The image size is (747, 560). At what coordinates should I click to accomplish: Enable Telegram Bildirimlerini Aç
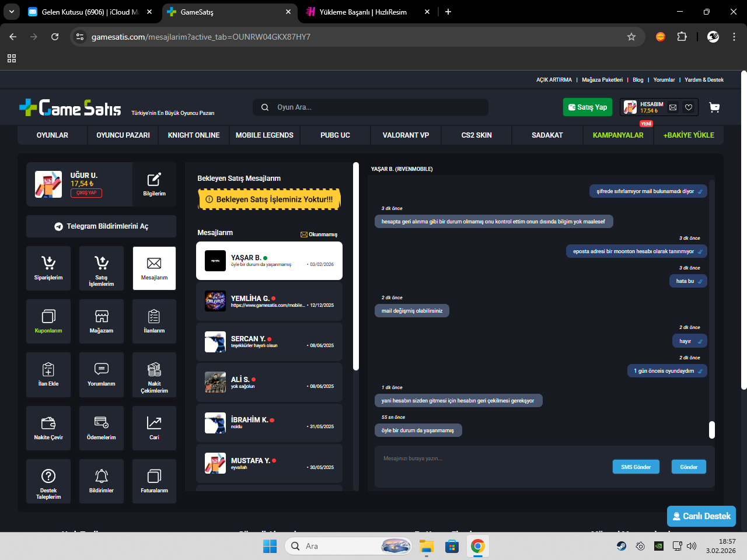point(102,226)
